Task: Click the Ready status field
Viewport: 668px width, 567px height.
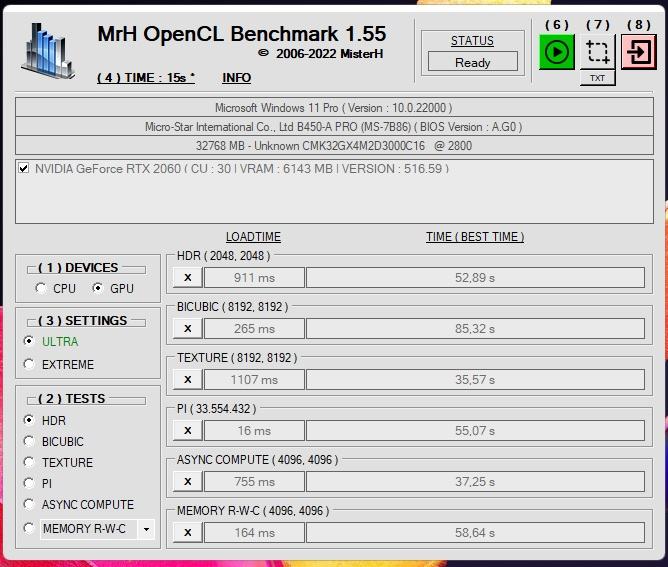Action: coord(472,62)
